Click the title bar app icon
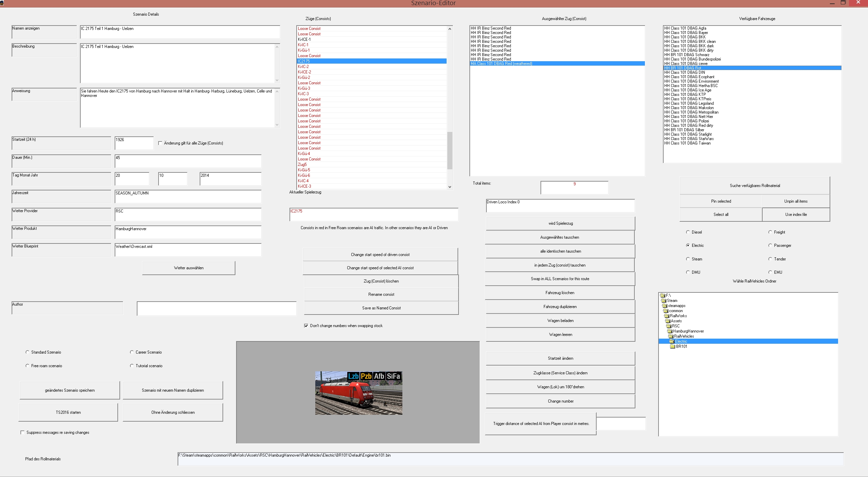 (x=2, y=3)
